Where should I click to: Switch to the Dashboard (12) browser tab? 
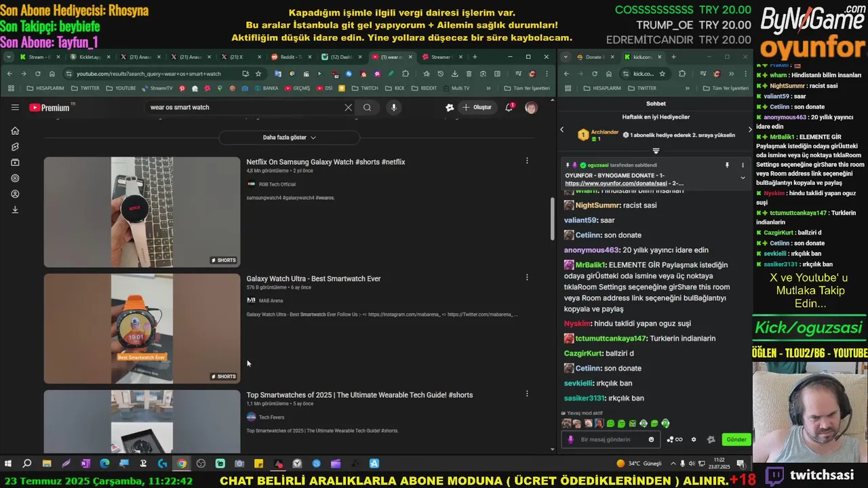click(x=342, y=57)
